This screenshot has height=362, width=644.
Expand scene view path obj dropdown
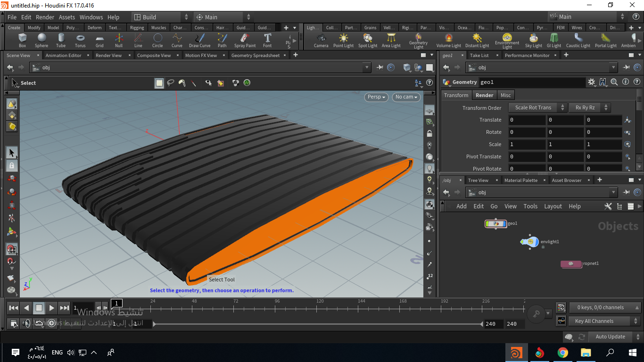click(x=367, y=67)
